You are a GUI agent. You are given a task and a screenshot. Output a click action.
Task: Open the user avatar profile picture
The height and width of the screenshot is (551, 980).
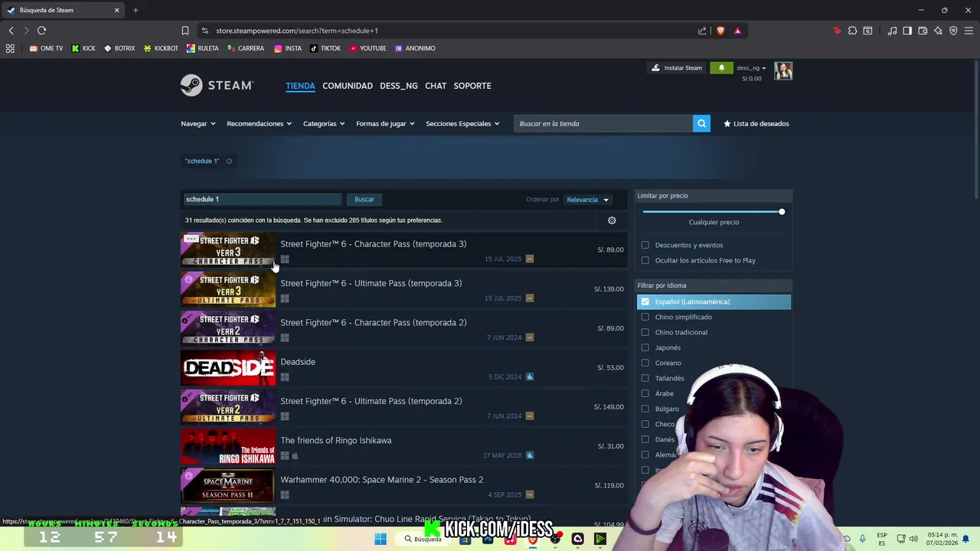coord(783,70)
